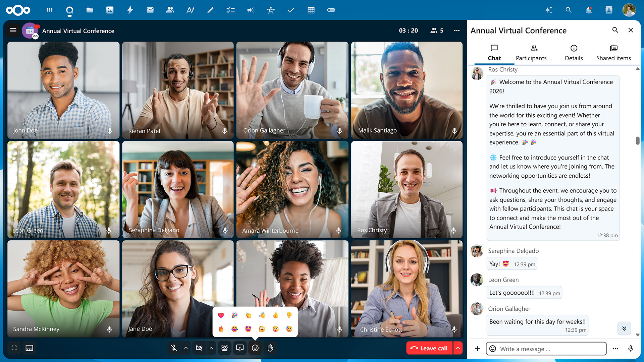Open the Shared items tab

[613, 53]
